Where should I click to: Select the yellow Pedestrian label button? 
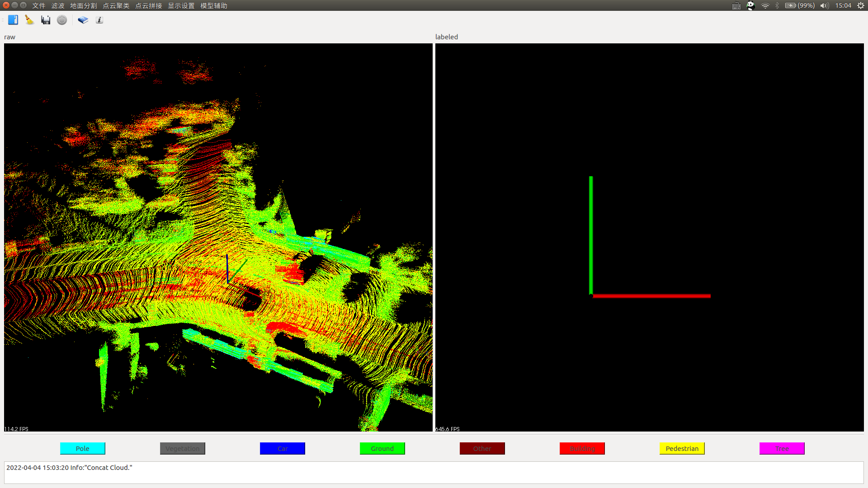(682, 448)
